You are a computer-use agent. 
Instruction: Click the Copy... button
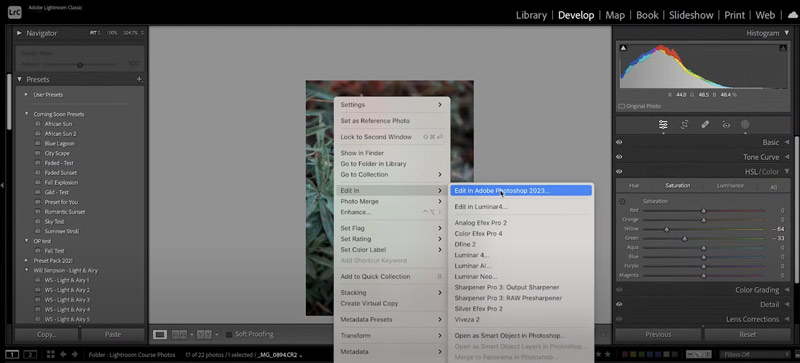pos(46,334)
